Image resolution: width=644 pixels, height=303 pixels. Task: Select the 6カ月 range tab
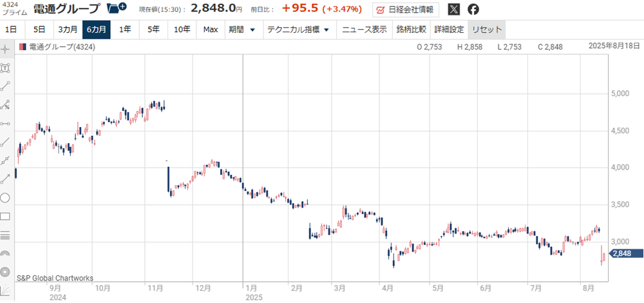(x=97, y=30)
